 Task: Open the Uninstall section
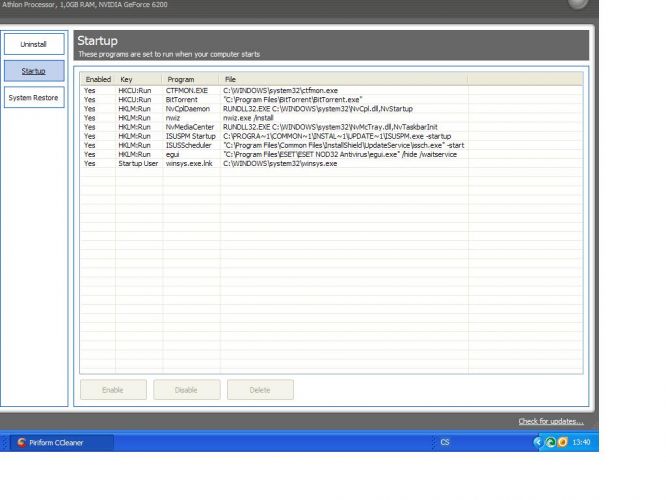[34, 44]
